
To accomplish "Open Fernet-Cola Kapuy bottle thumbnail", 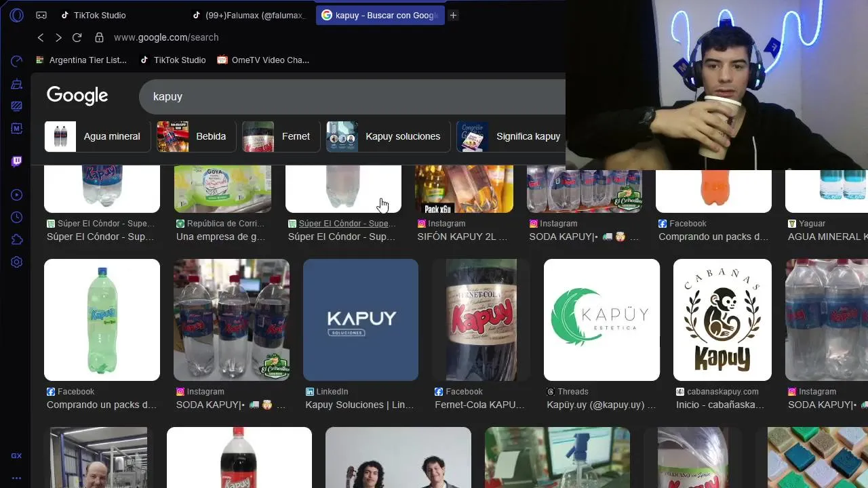I will tap(481, 320).
